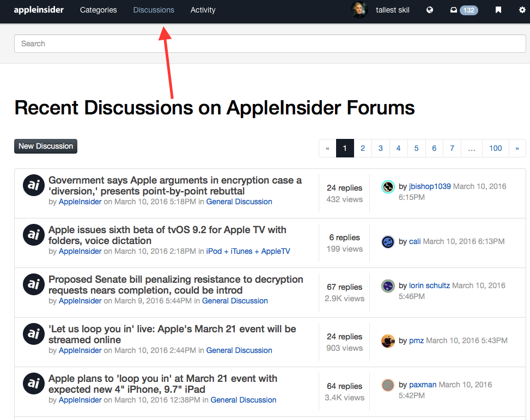530x420 pixels.
Task: Go to previous page with « arrow
Action: point(327,148)
